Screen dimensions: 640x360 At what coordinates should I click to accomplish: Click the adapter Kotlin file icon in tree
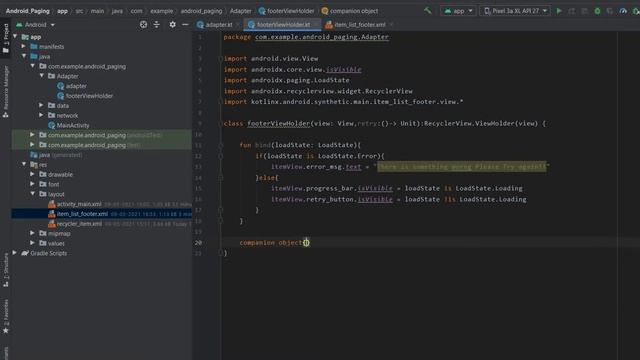[60, 86]
